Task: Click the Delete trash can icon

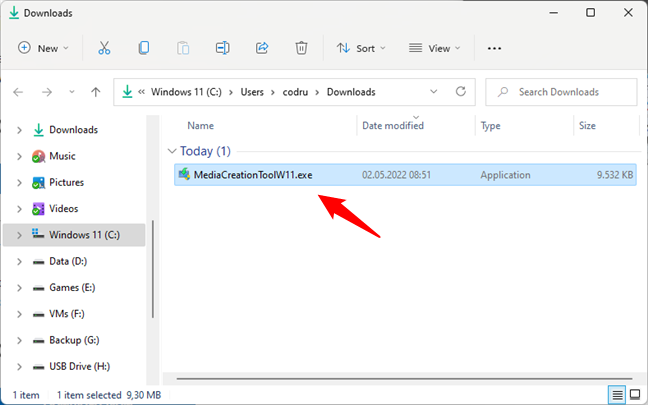Action: tap(301, 48)
